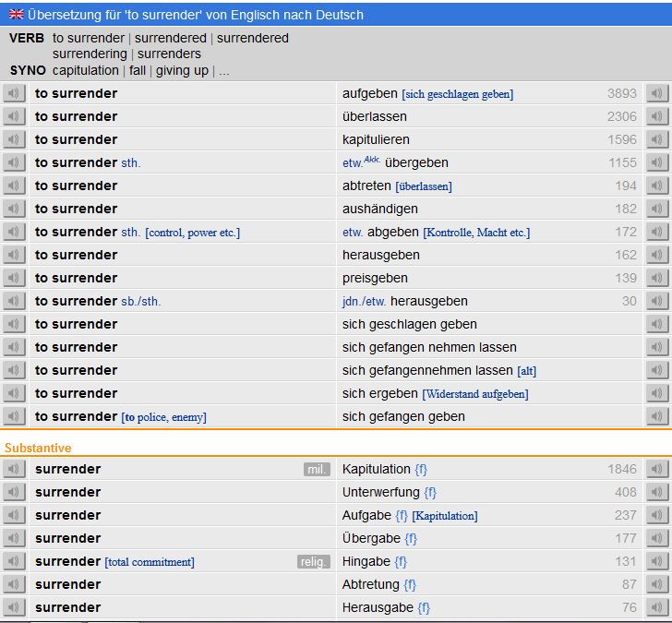The image size is (672, 623).
Task: Click right speaker icon beside sich gefangen geben
Action: point(656,416)
